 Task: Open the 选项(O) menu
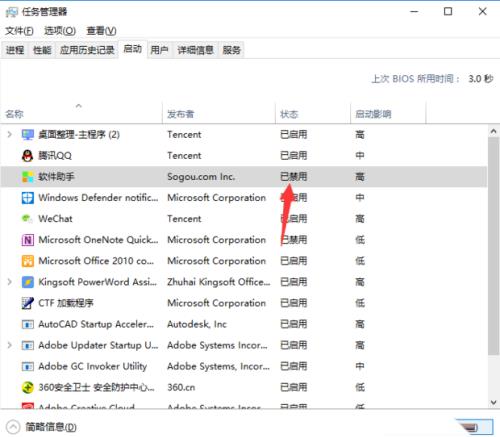tap(60, 31)
